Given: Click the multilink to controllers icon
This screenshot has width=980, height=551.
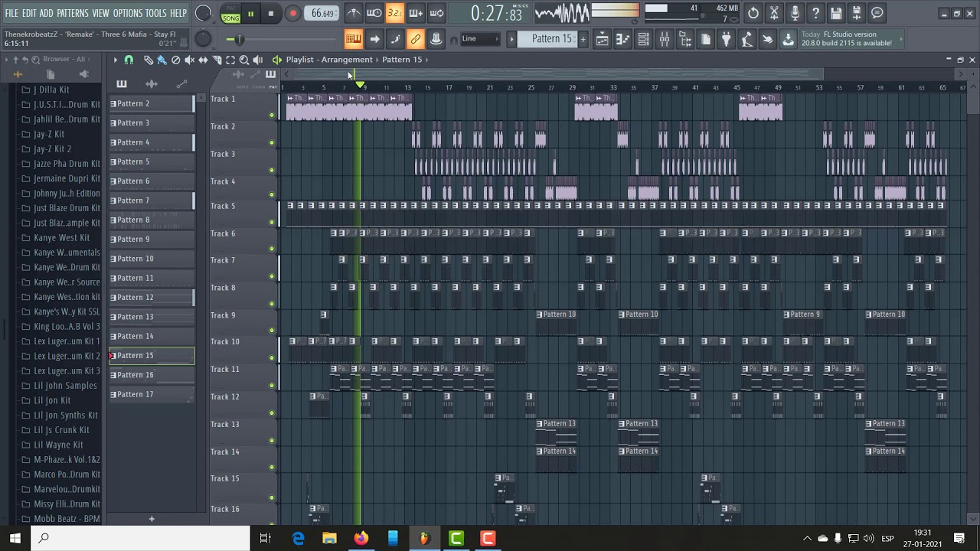Looking at the screenshot, I should coord(436,39).
